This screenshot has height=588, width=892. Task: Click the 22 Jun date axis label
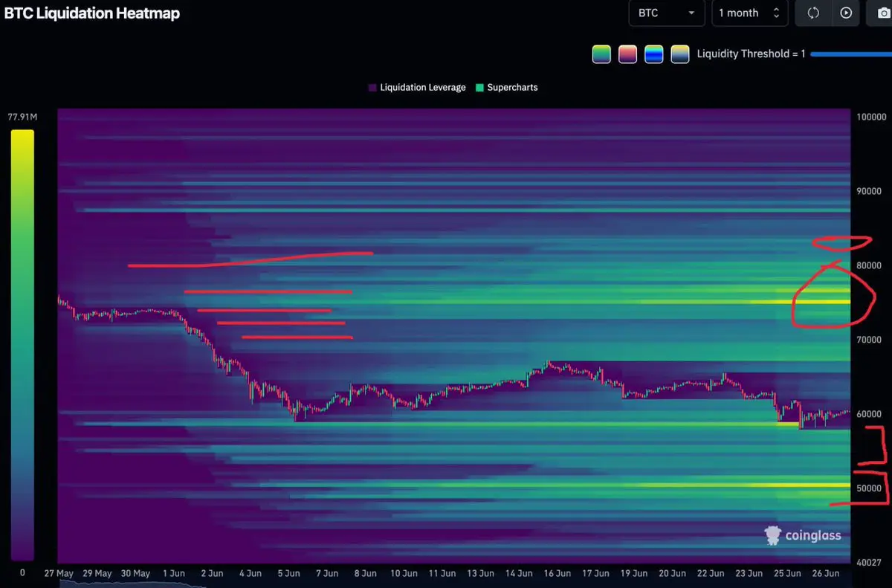(x=711, y=573)
